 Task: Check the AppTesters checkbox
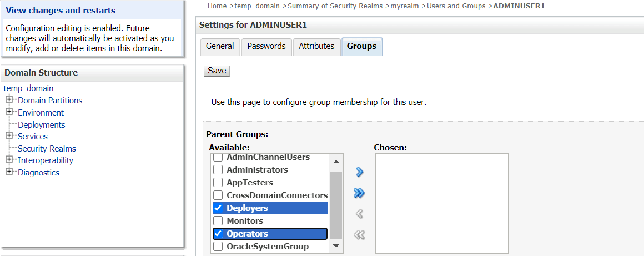coord(218,183)
